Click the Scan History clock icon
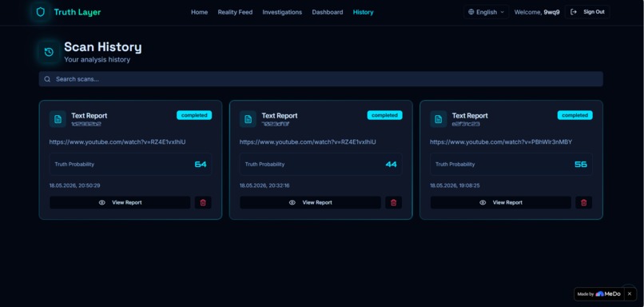This screenshot has height=307, width=644. pos(49,52)
